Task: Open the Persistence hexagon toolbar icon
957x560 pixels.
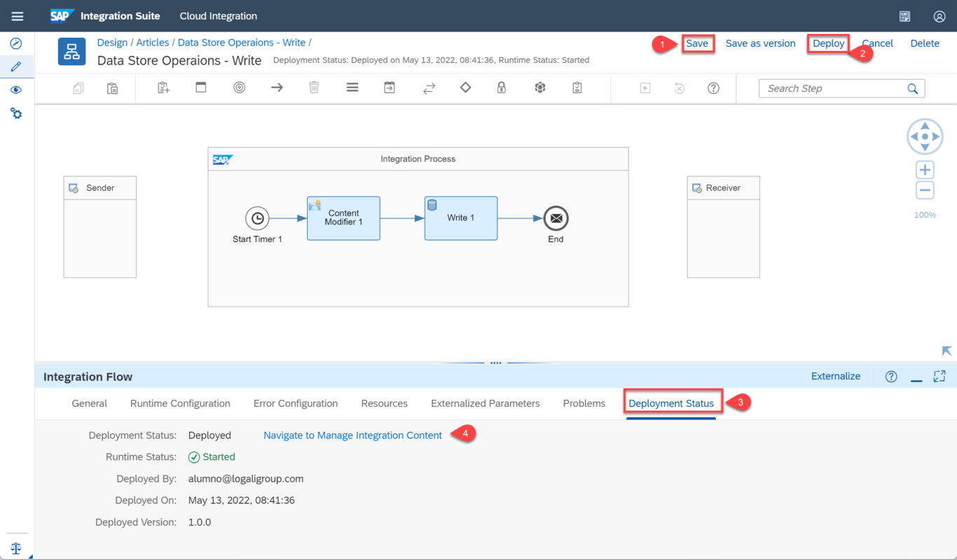Action: [540, 87]
